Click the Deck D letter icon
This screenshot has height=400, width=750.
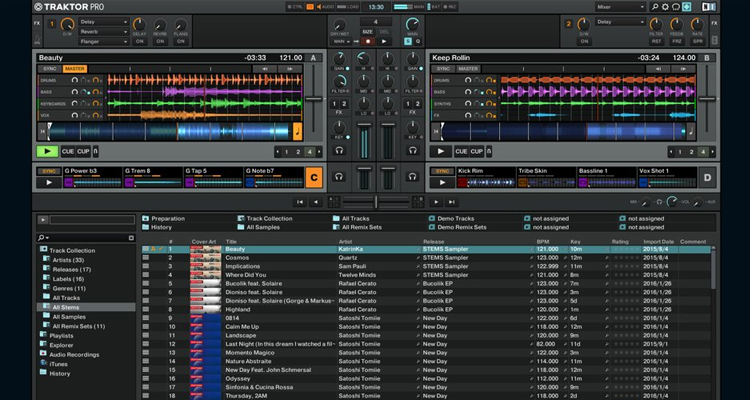[x=707, y=178]
